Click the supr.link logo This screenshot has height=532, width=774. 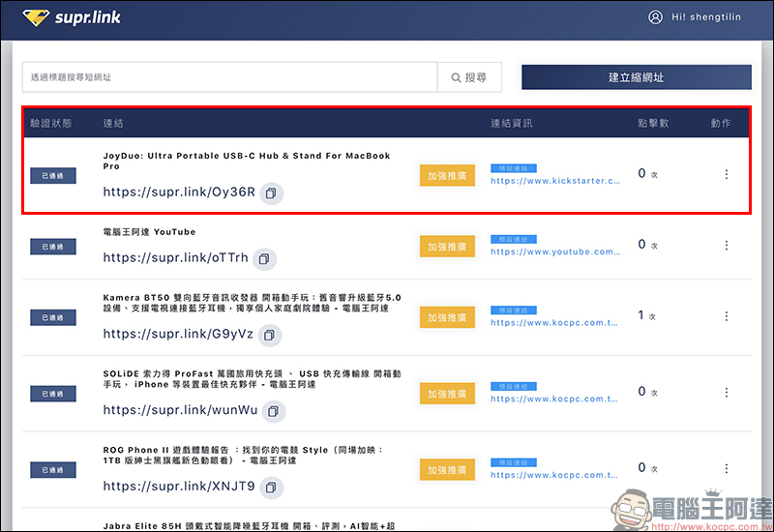coord(71,17)
